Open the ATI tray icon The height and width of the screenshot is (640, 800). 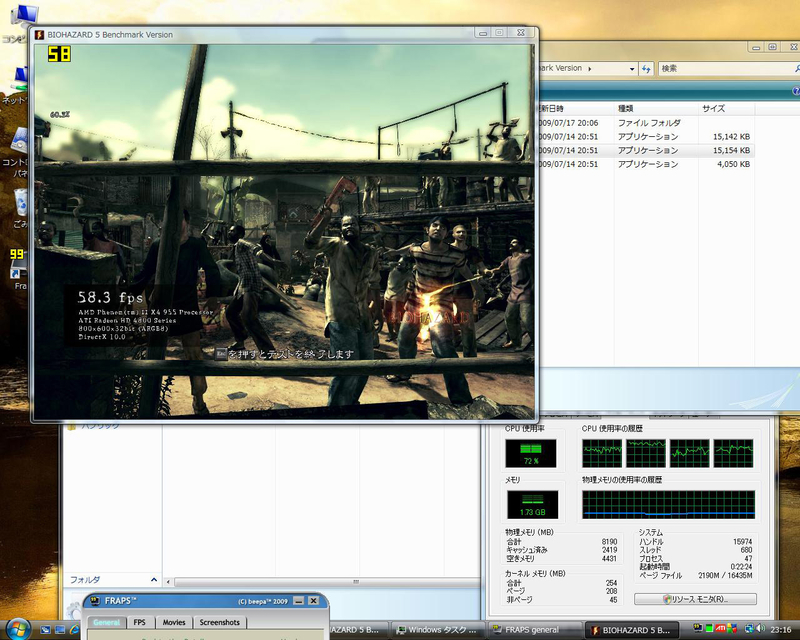[721, 629]
